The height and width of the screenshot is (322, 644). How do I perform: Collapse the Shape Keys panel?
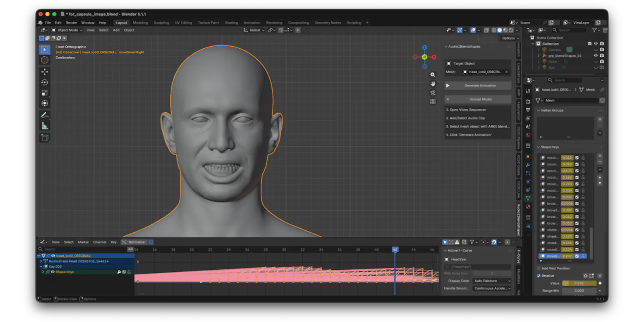[539, 147]
